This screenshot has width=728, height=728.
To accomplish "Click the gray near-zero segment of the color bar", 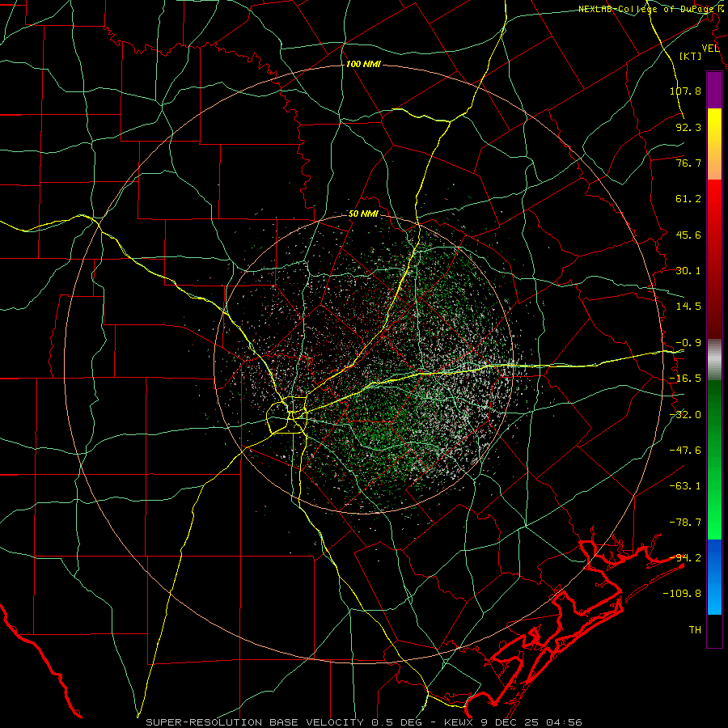I will coord(714,360).
